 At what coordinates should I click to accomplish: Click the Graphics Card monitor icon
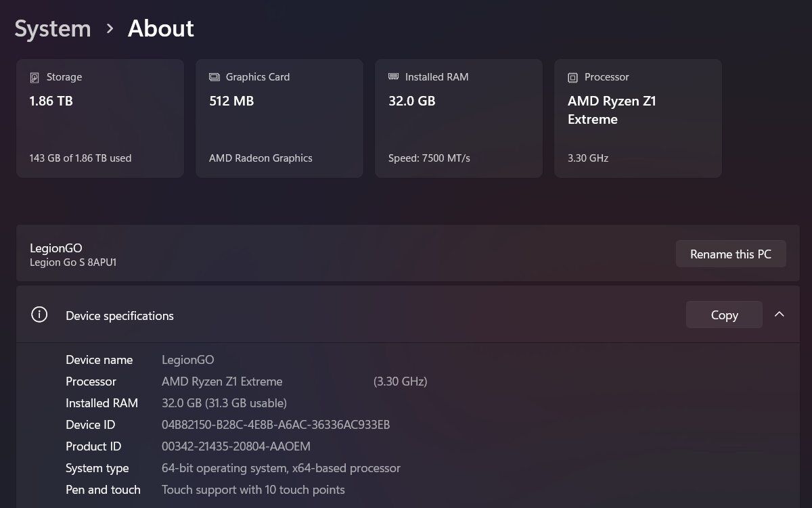(x=215, y=77)
